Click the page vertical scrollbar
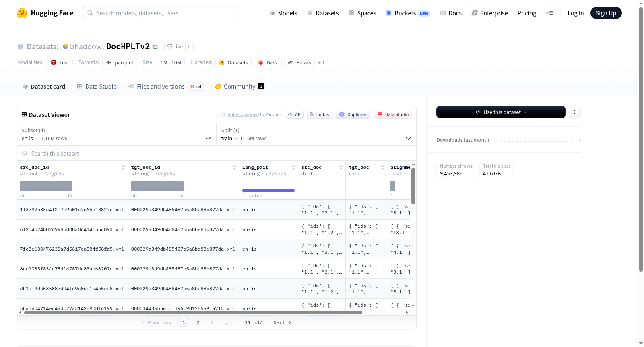This screenshot has width=644, height=347. (x=641, y=139)
